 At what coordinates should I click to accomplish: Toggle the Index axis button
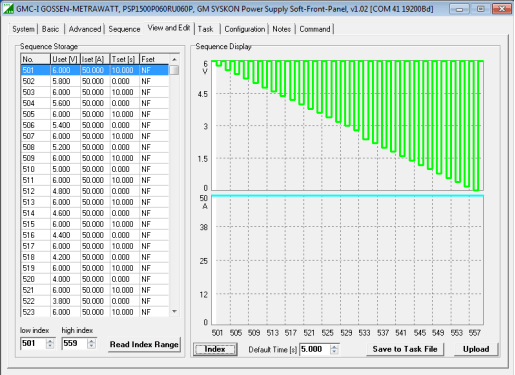[215, 349]
